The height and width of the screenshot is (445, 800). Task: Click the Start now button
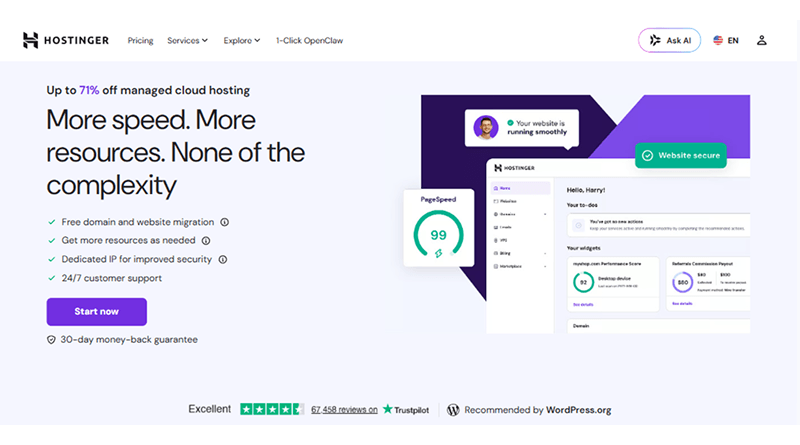(96, 312)
